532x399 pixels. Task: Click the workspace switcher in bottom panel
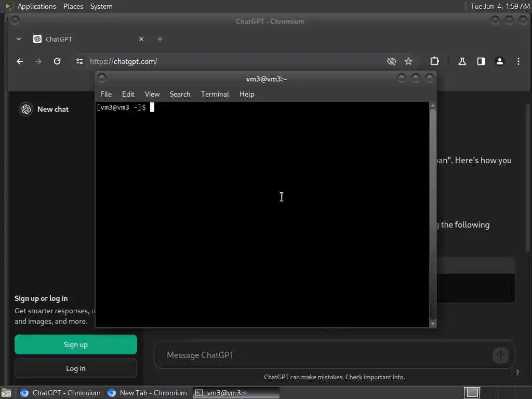(472, 393)
